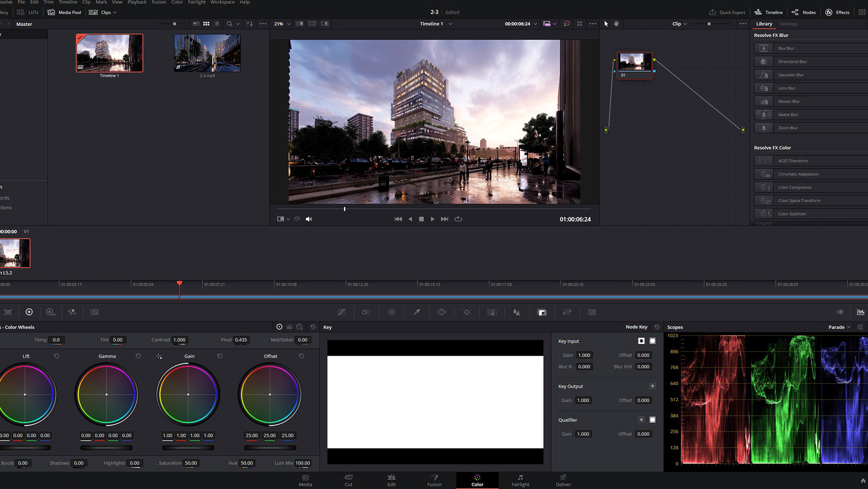Select node 01 in node graph
868x489 pixels.
coord(635,66)
